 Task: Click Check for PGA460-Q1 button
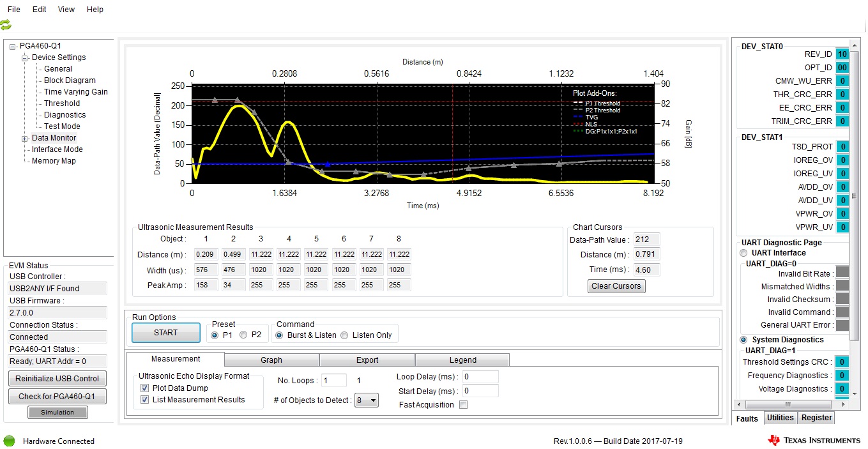[x=57, y=396]
